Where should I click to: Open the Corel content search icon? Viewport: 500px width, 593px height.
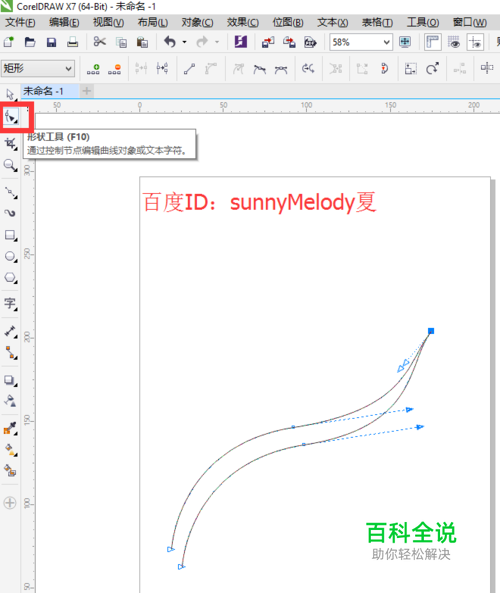click(x=241, y=42)
